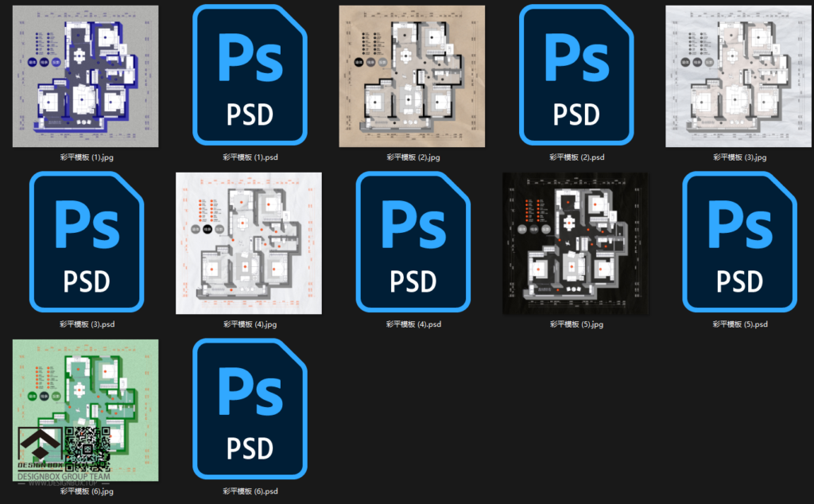Click the 彩平模板 (4).jpg floor plan preview

pos(248,242)
